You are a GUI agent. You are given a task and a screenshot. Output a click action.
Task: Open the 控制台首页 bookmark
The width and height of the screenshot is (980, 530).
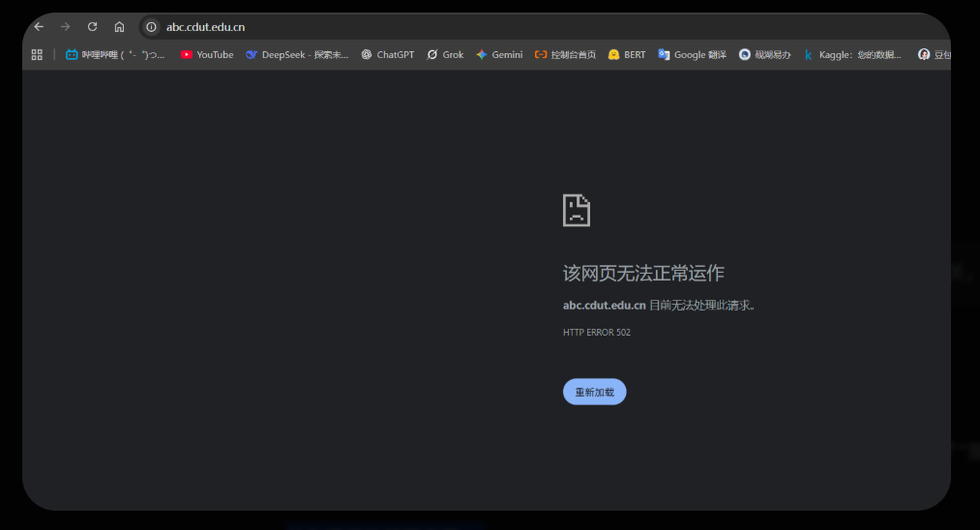click(565, 55)
